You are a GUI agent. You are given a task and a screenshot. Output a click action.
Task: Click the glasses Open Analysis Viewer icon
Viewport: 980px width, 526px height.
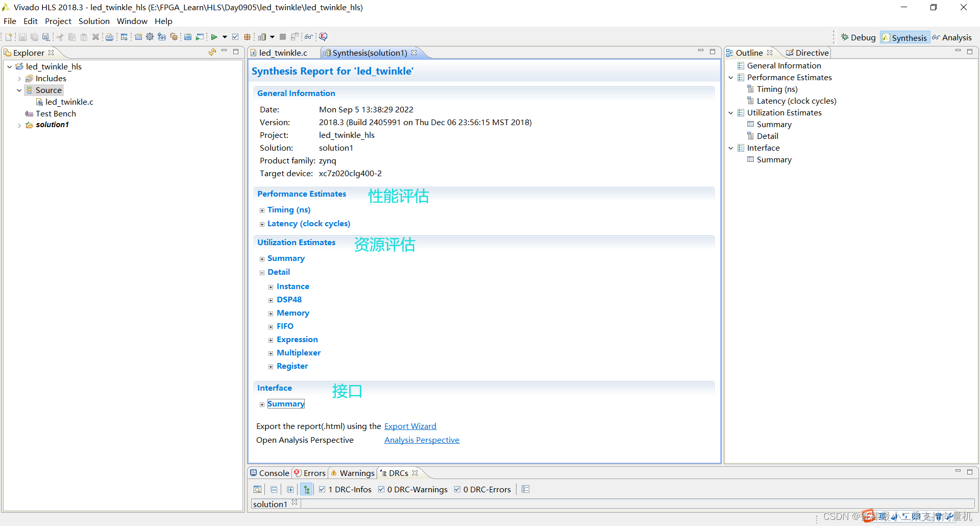308,37
